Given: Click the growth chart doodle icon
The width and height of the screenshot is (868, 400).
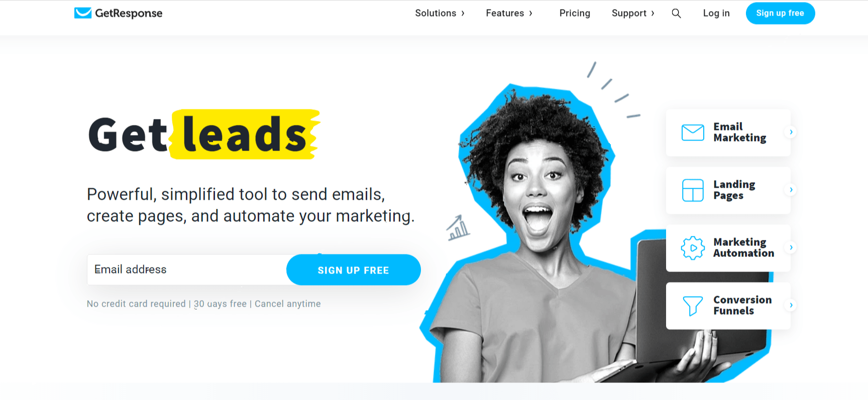Looking at the screenshot, I should tap(458, 228).
